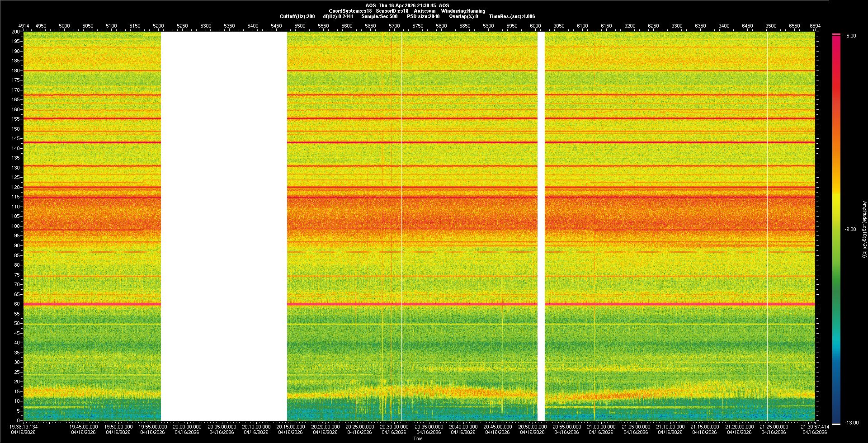Click the lower limit marker at -13.00 on color scale
868x443 pixels.
pyautogui.click(x=836, y=424)
